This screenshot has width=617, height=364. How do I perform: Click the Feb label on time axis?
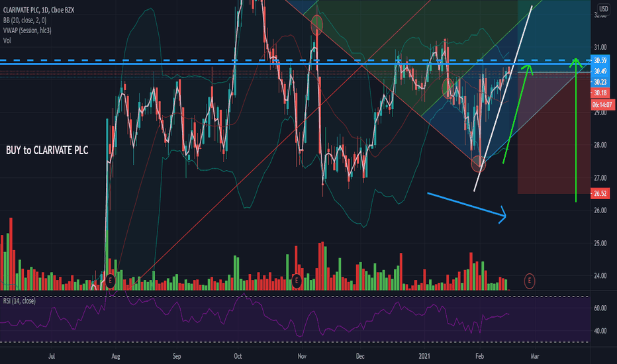click(479, 356)
